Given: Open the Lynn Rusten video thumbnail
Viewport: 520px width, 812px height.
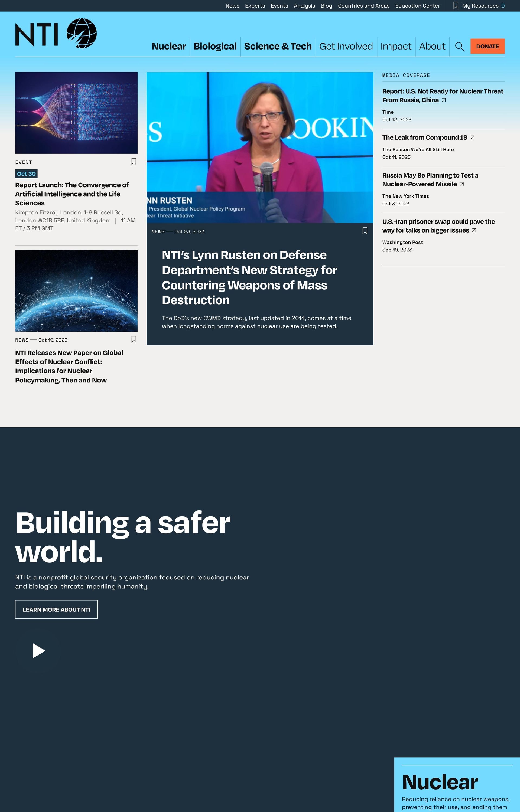Looking at the screenshot, I should point(260,148).
